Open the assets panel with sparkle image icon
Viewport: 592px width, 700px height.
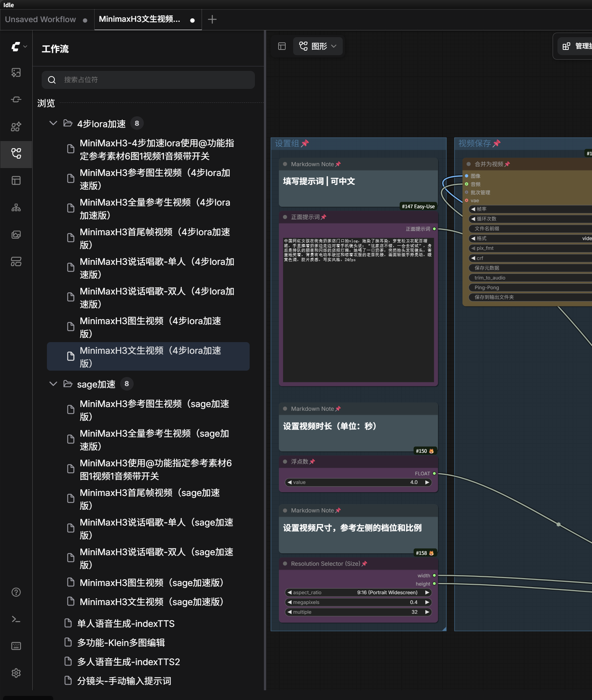point(16,73)
